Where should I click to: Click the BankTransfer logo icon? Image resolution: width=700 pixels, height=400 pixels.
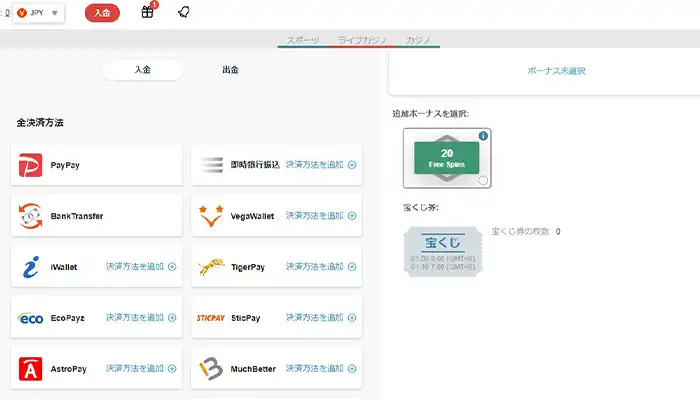[30, 216]
